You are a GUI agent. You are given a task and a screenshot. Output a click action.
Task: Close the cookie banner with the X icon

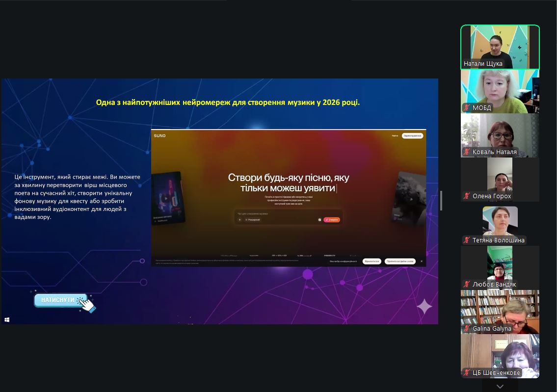[421, 261]
